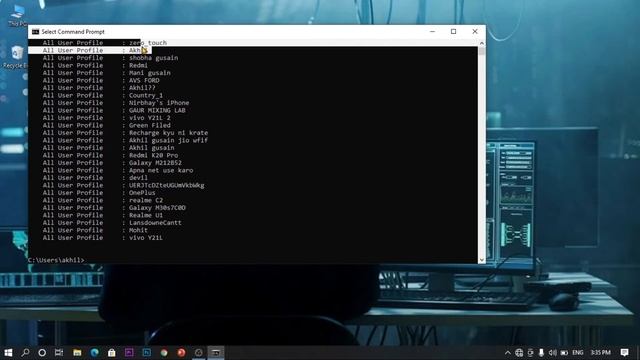Image resolution: width=640 pixels, height=360 pixels.
Task: Click 'Green Filed' profile text
Action: (x=150, y=125)
